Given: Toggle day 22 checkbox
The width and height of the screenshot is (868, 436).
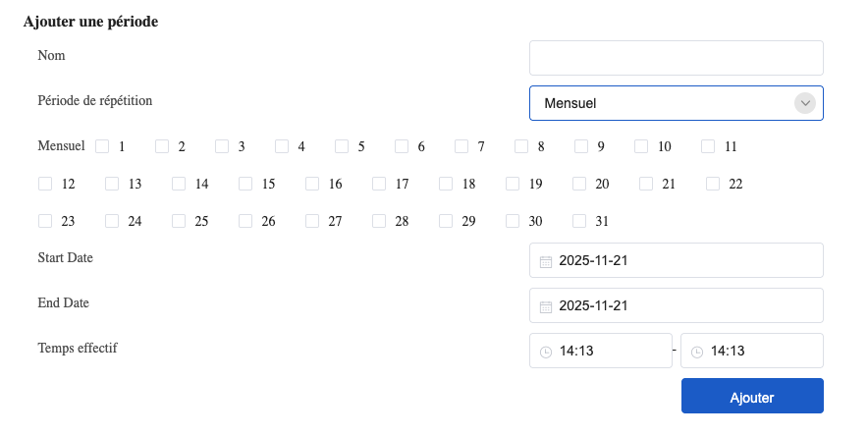Looking at the screenshot, I should (713, 184).
